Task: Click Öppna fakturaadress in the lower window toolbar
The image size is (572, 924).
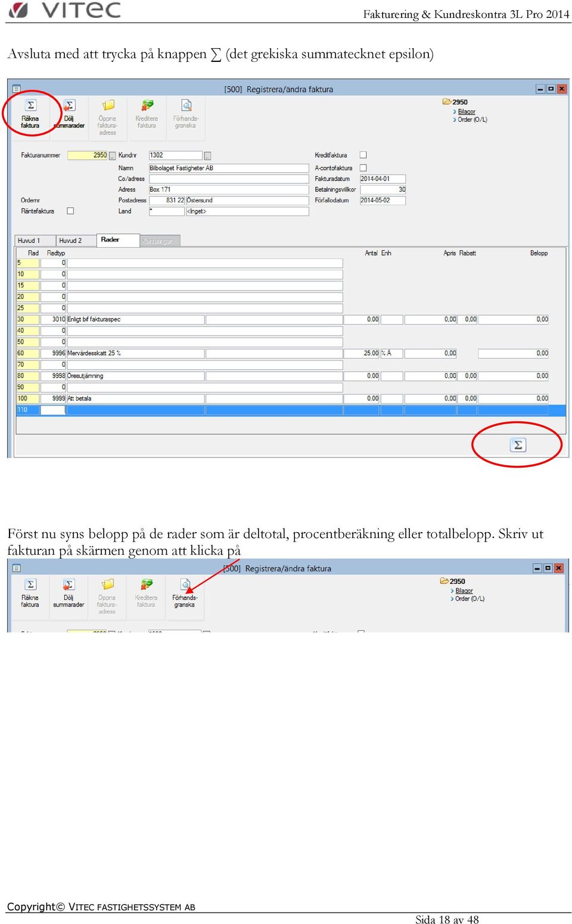Action: 107,596
